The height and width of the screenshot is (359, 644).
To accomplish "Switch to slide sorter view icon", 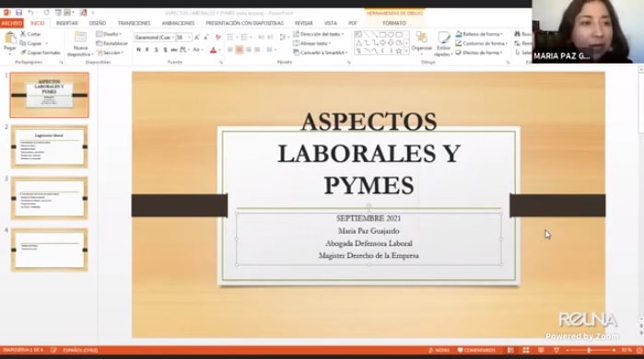I will (x=526, y=350).
